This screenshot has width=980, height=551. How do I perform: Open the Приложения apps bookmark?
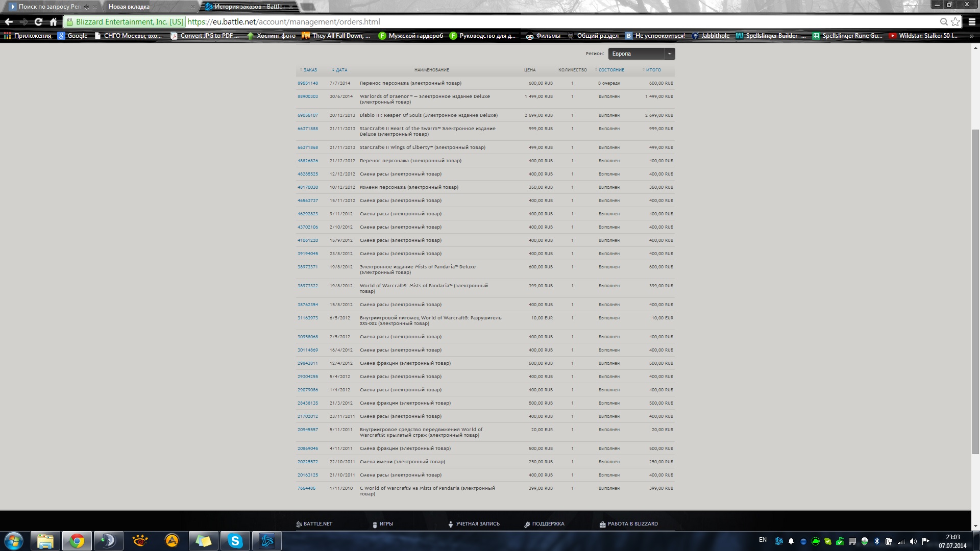tap(28, 36)
